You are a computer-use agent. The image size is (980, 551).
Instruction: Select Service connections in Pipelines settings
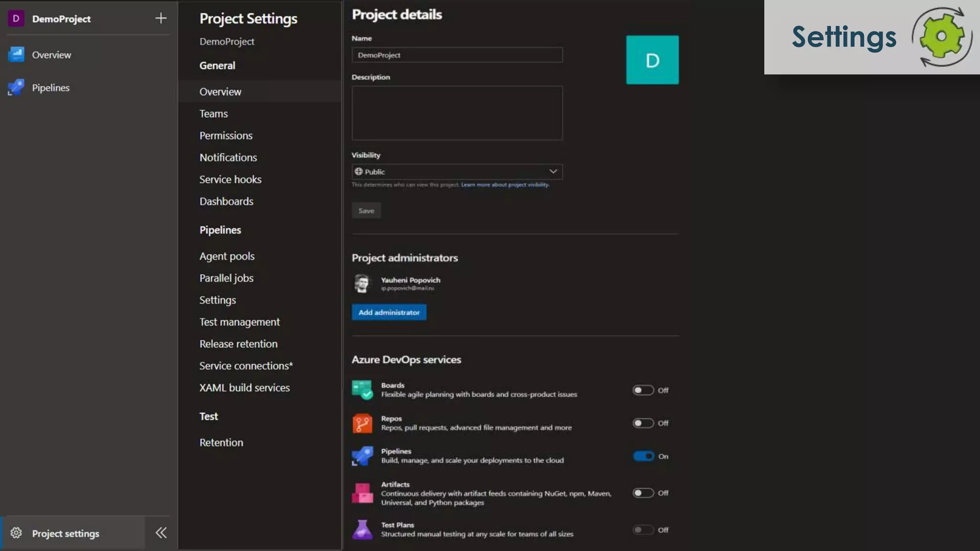tap(246, 366)
